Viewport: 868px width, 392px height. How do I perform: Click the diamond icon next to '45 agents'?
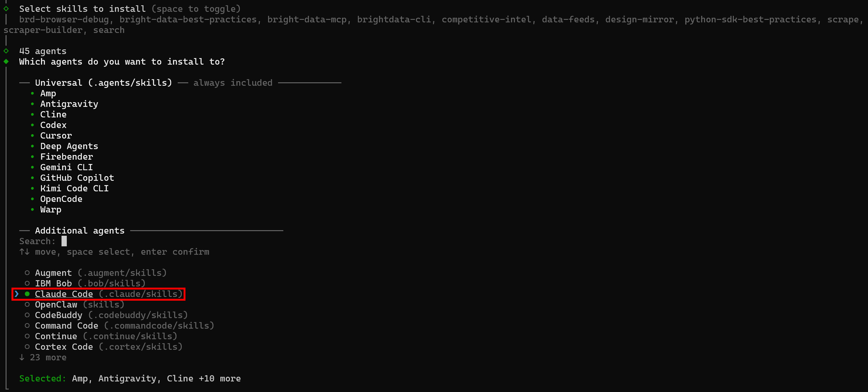[6, 51]
